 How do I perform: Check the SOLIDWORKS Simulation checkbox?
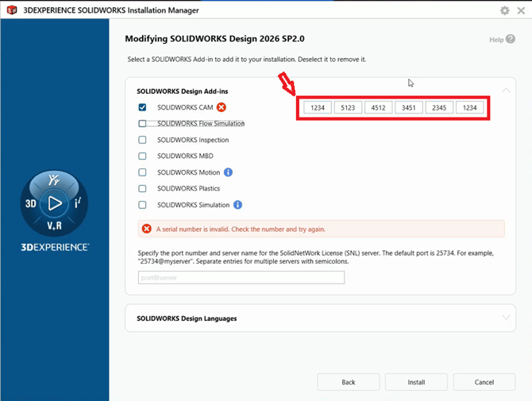click(142, 205)
